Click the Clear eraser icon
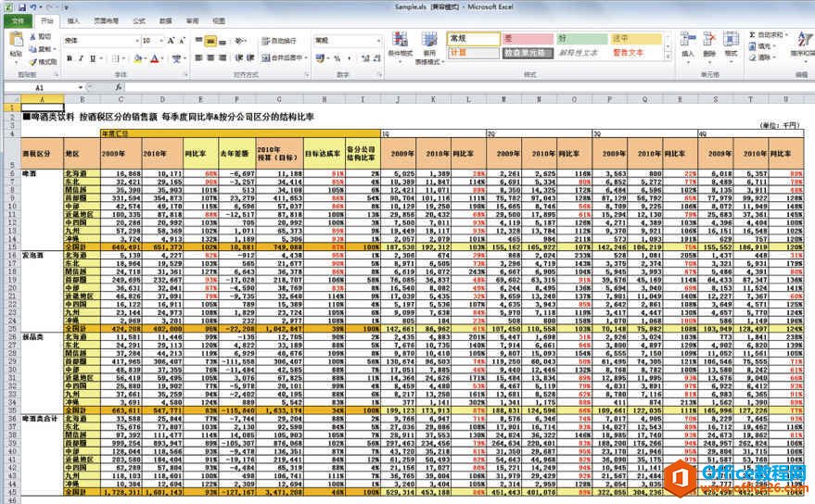The image size is (815, 504). 752,57
